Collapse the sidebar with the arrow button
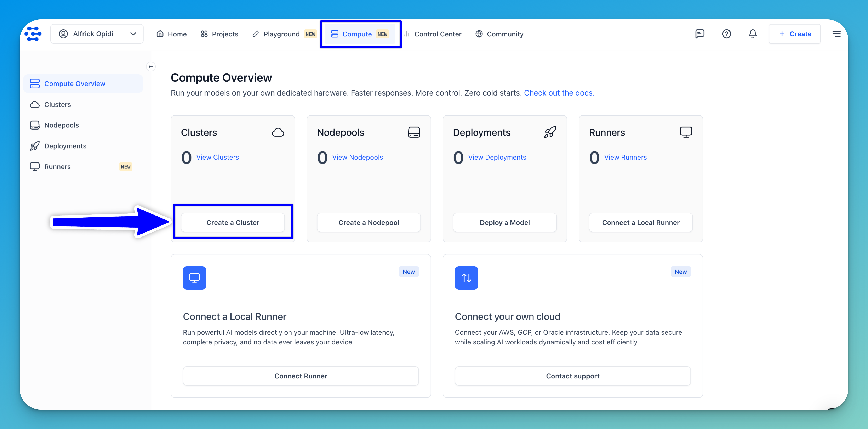 [x=151, y=67]
